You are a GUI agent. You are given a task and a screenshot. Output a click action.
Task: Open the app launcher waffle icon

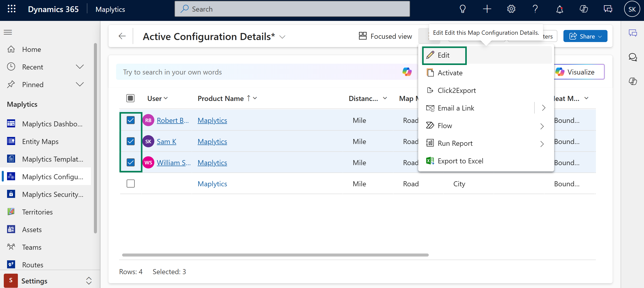(12, 9)
